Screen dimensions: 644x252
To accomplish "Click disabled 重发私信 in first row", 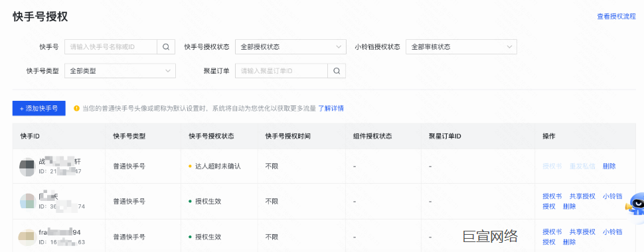I will pyautogui.click(x=582, y=166).
